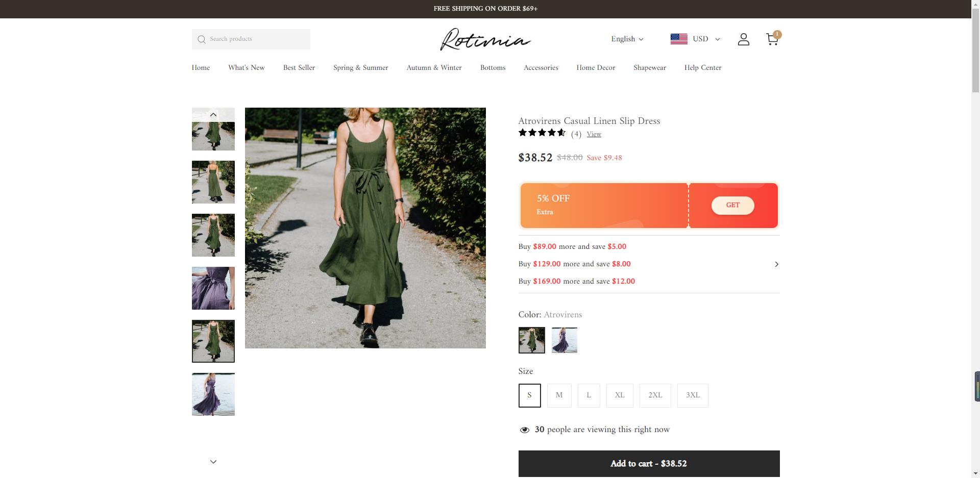This screenshot has height=478, width=980.
Task: Click 'Buy $89.00 more and save $5.00'
Action: [x=572, y=247]
